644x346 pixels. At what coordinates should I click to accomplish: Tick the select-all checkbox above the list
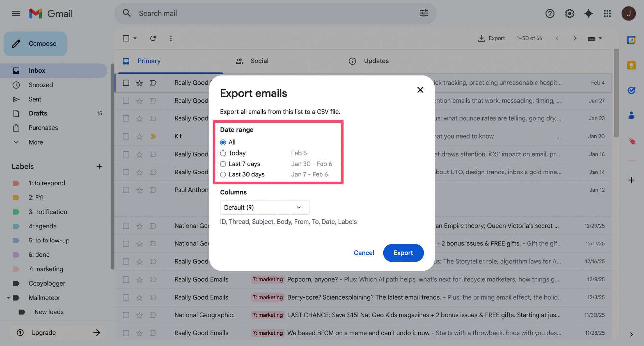click(126, 38)
